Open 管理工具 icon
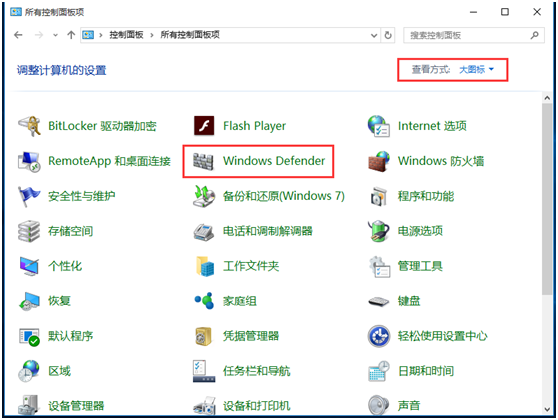 coord(379,267)
